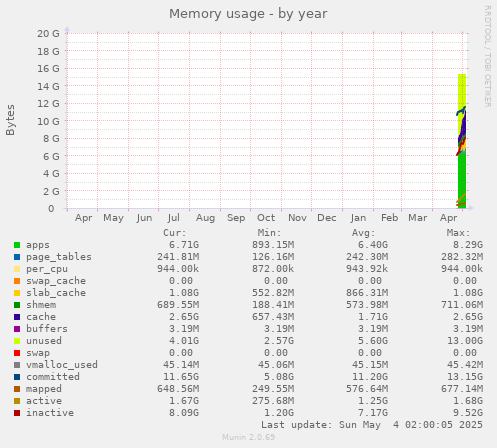The height and width of the screenshot is (448, 497).
Task: Click the 'slab_cache' legend label
Action: click(x=56, y=293)
